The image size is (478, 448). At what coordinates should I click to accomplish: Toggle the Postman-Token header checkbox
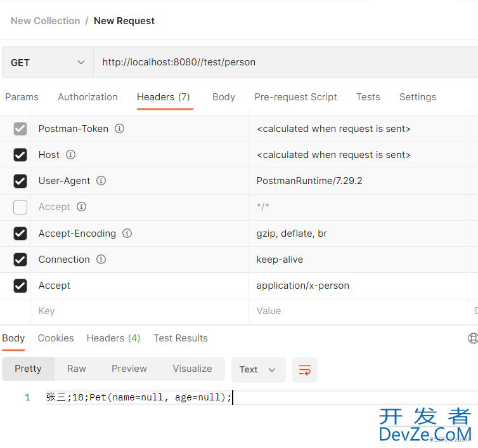(x=20, y=129)
